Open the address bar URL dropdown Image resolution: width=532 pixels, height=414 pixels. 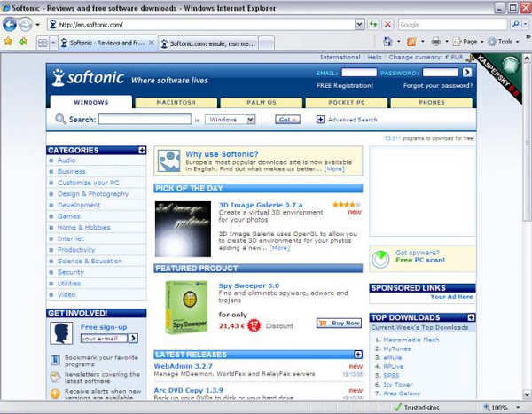360,25
